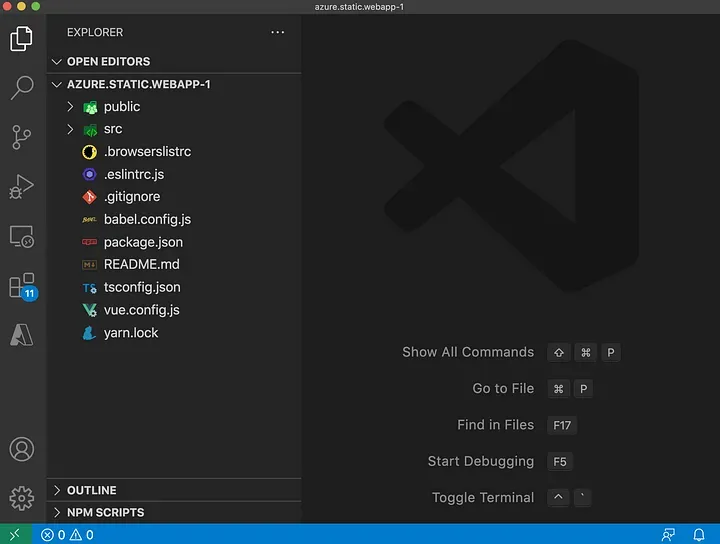Screen dimensions: 720x544
Task: Click the remote window indicator in status bar
Action: point(15,534)
